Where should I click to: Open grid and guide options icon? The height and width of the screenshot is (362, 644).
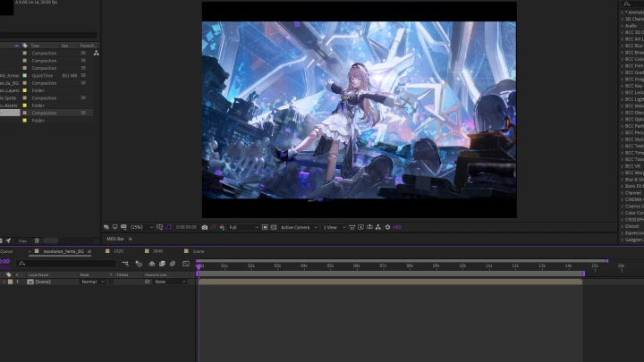pyautogui.click(x=160, y=227)
